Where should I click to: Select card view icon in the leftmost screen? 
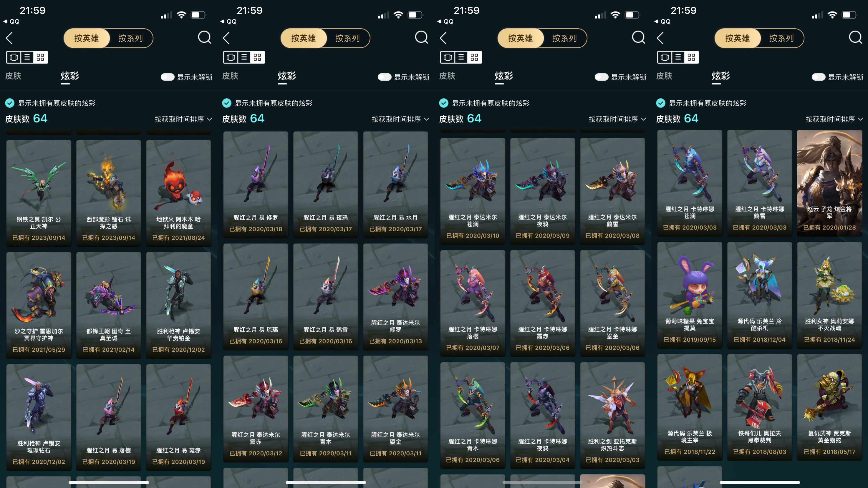[x=14, y=57]
